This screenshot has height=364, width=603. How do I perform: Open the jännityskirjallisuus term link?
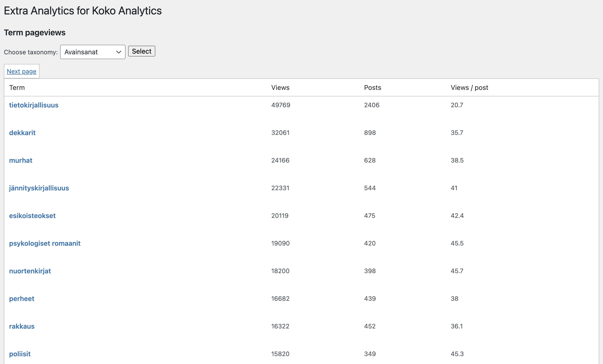pyautogui.click(x=39, y=188)
